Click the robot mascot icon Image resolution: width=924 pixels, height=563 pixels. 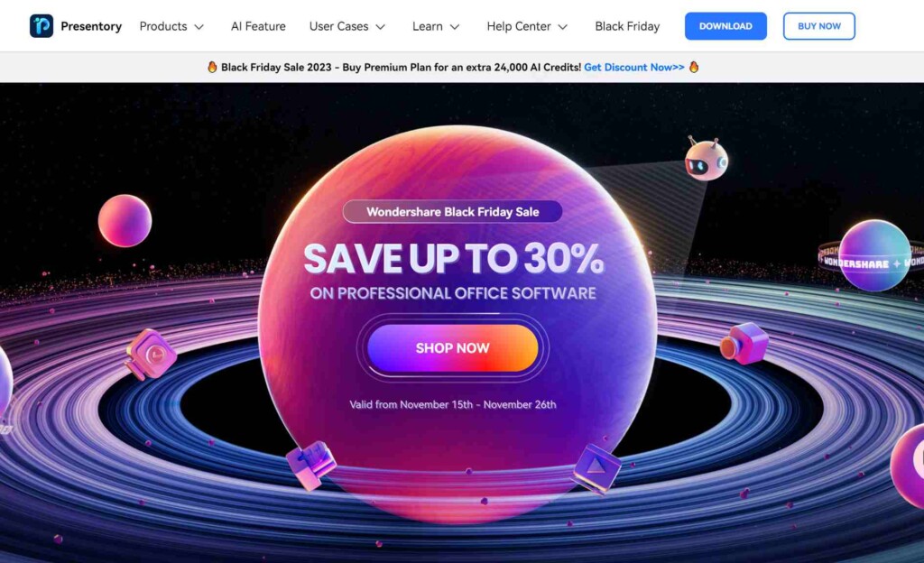click(x=706, y=158)
